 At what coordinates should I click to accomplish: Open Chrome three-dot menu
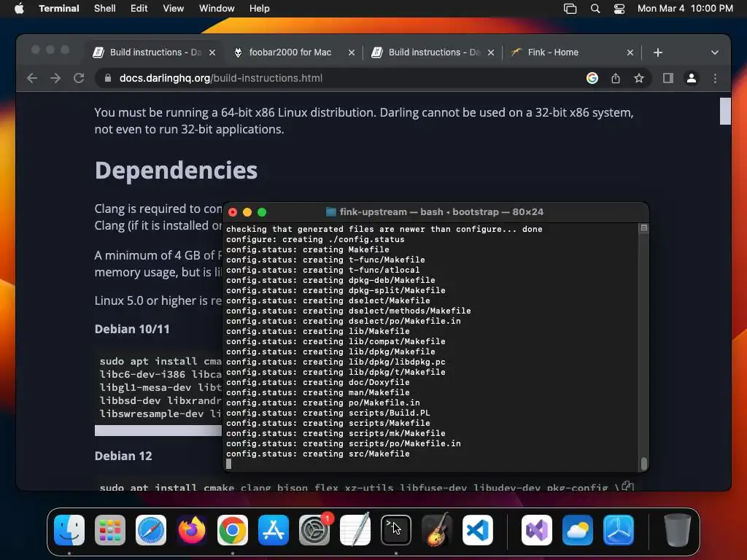[715, 78]
